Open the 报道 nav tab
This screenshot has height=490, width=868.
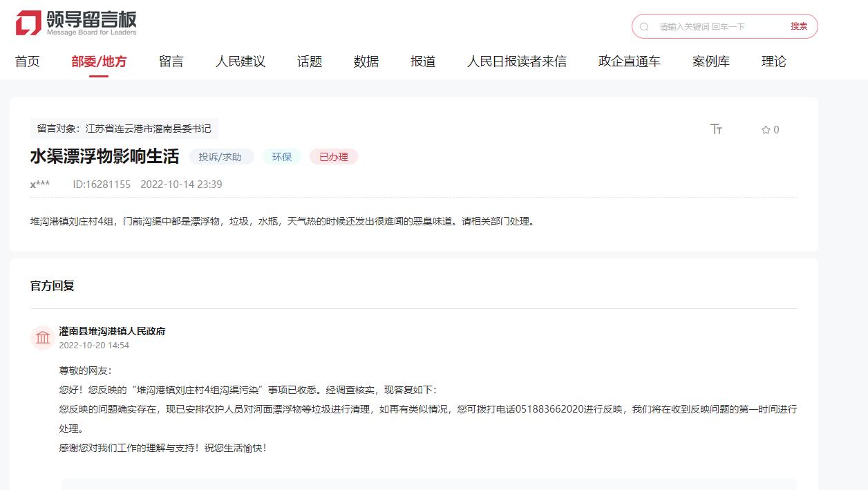click(423, 62)
